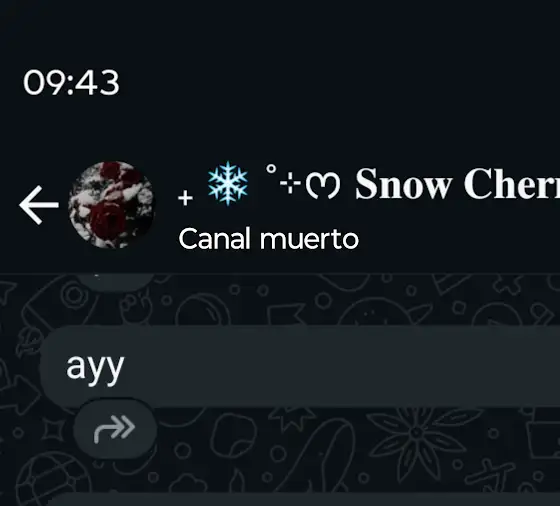
Task: Click the heart symbol before Snow
Action: (323, 186)
